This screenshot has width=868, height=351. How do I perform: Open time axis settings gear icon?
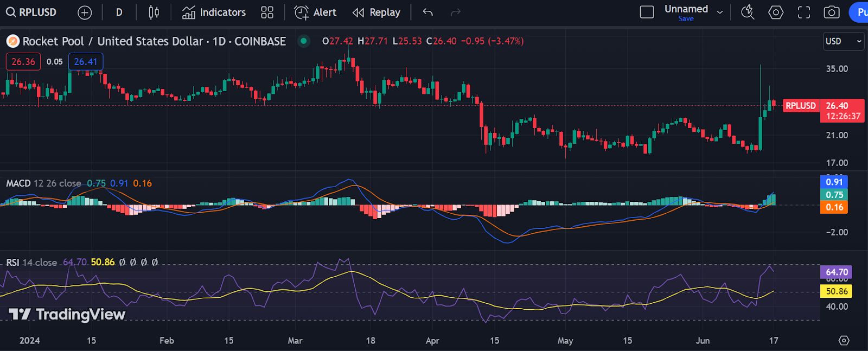844,341
